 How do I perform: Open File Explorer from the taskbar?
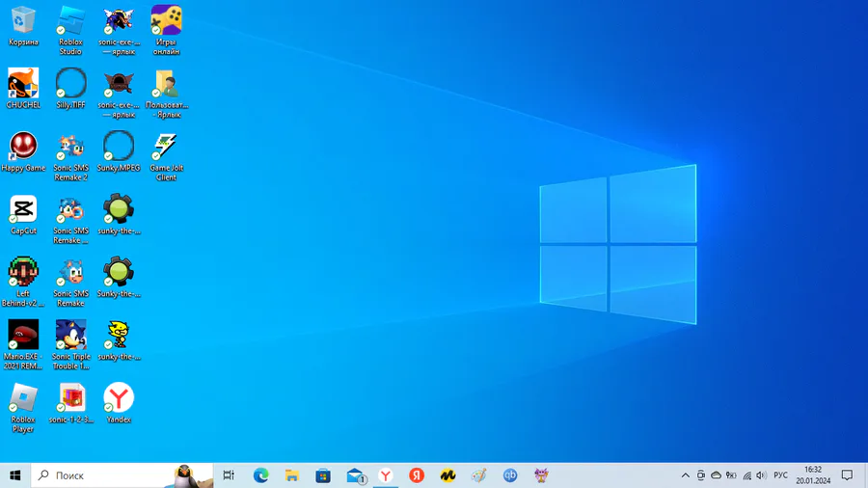pyautogui.click(x=291, y=475)
